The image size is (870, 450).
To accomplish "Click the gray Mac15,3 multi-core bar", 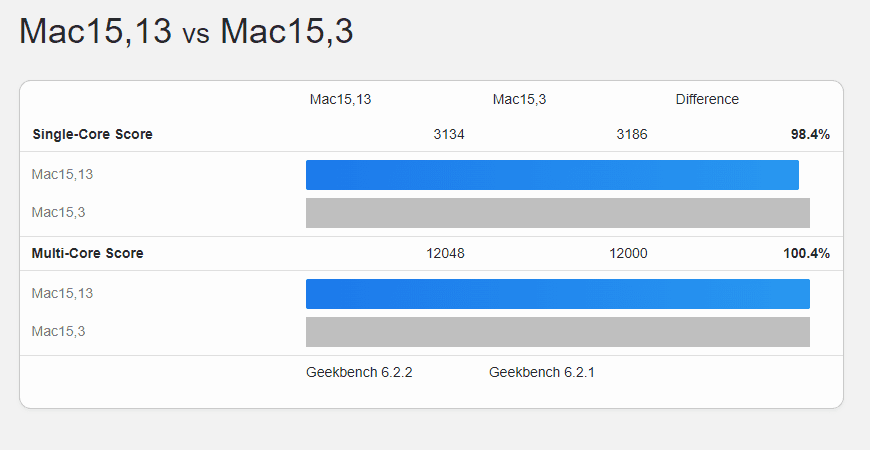I will (x=557, y=332).
